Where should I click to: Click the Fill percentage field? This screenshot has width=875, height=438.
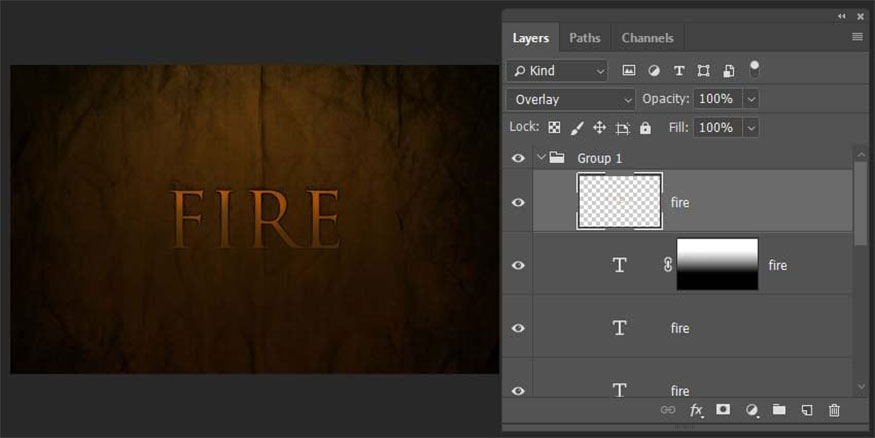715,128
